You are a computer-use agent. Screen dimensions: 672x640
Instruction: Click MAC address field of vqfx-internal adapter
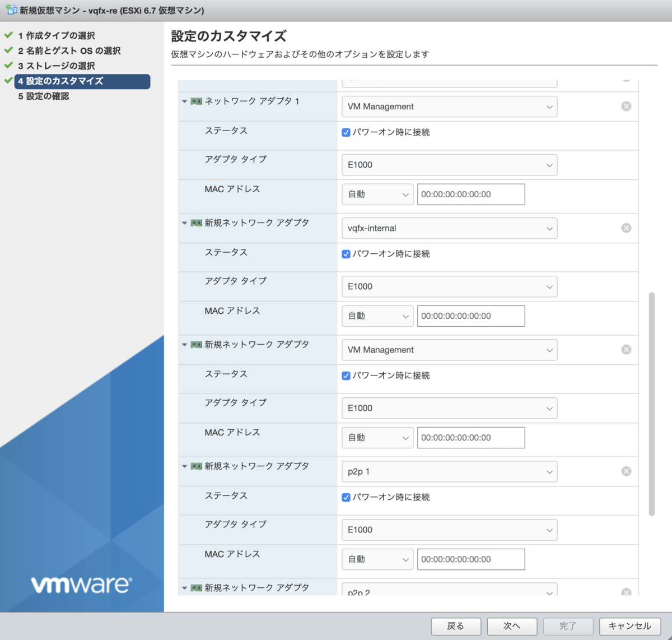(x=471, y=316)
